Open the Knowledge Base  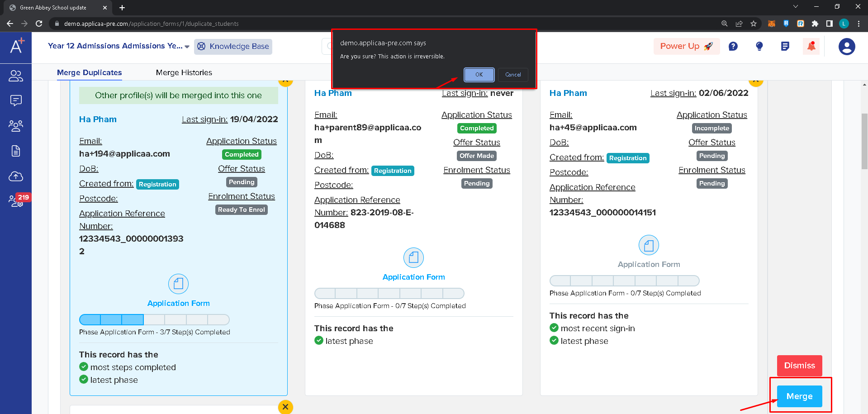tap(233, 46)
